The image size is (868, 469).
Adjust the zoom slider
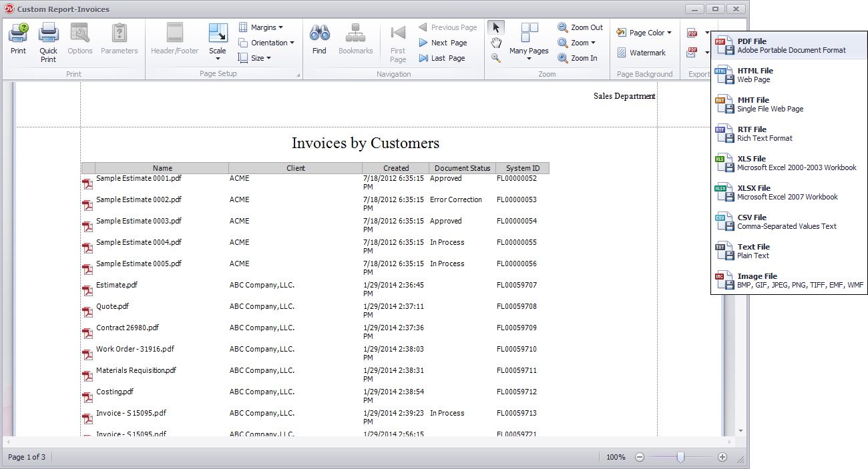coord(681,458)
